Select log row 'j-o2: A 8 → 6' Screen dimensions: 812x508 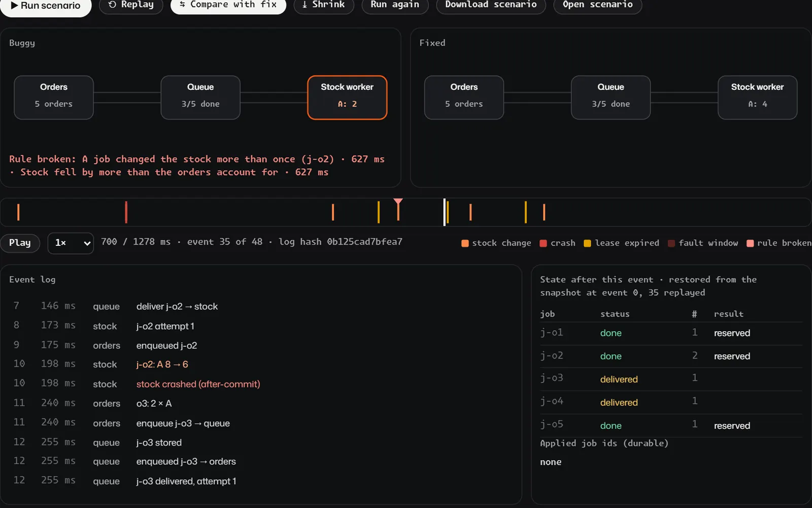(x=261, y=364)
